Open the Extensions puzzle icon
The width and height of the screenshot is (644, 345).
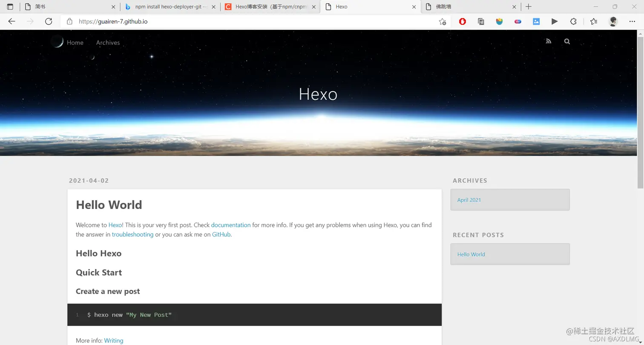tap(573, 21)
